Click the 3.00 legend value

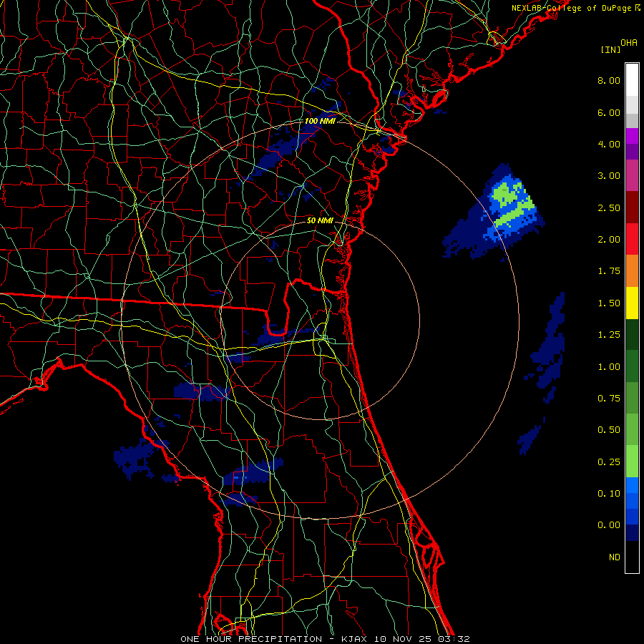click(x=609, y=176)
